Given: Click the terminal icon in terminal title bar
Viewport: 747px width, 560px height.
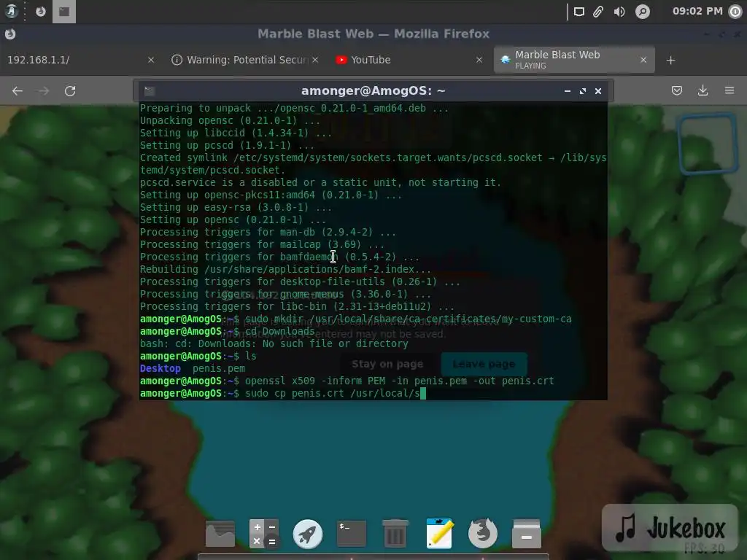Looking at the screenshot, I should click(149, 91).
